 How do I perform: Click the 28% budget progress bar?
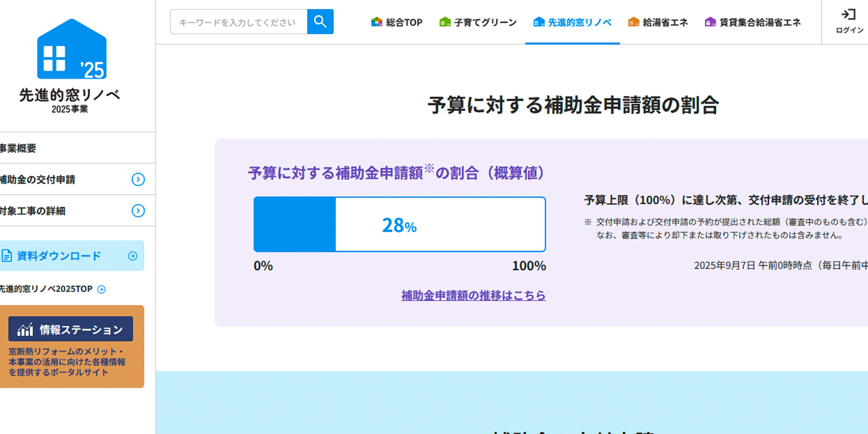(399, 224)
